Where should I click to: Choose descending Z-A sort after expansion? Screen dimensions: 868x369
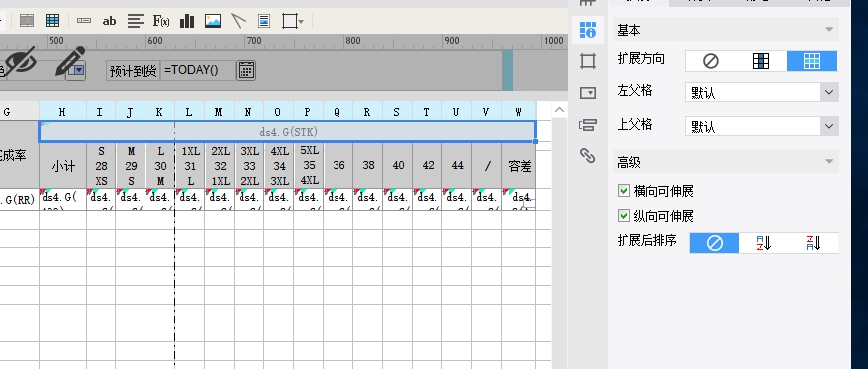814,242
